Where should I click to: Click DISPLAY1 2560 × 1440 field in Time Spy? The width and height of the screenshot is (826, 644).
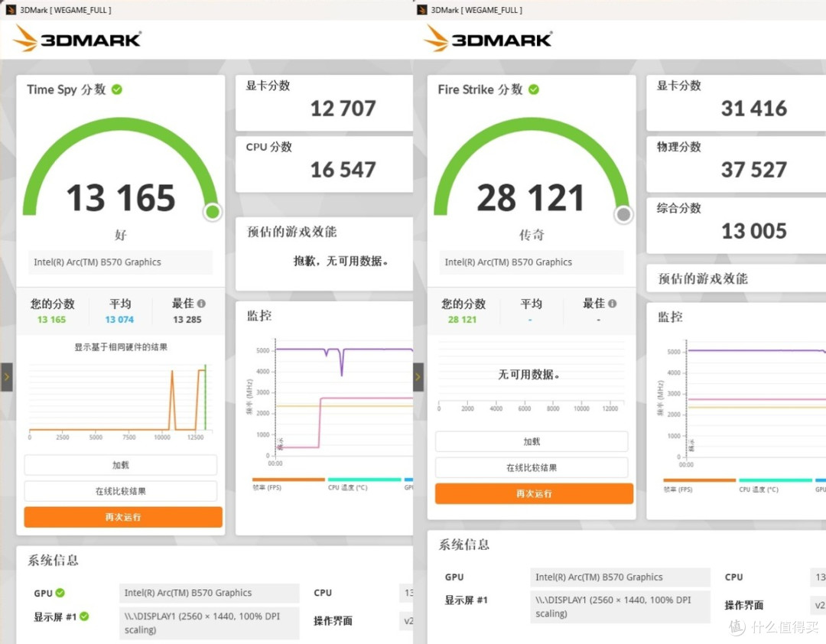coord(210,623)
